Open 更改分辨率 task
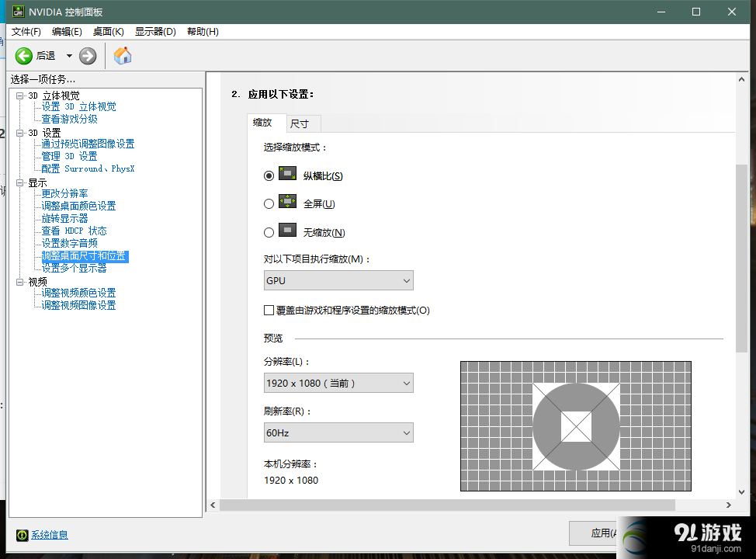The width and height of the screenshot is (756, 559). click(x=64, y=193)
